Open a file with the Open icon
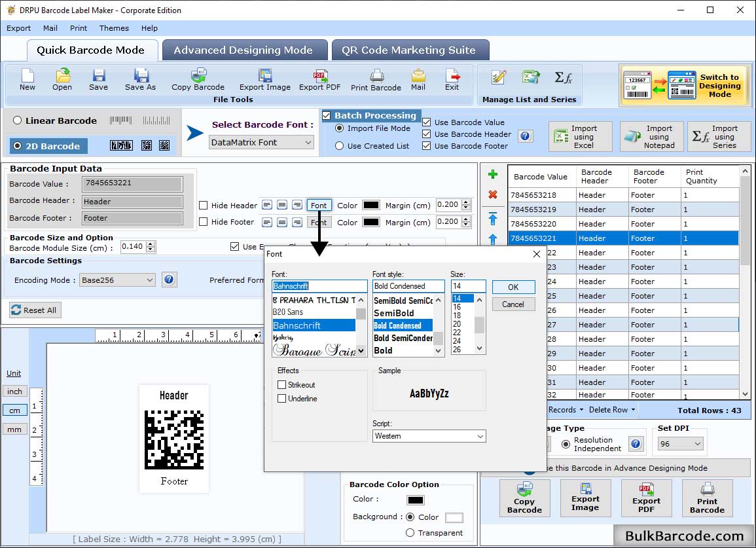756x548 pixels. coord(62,80)
